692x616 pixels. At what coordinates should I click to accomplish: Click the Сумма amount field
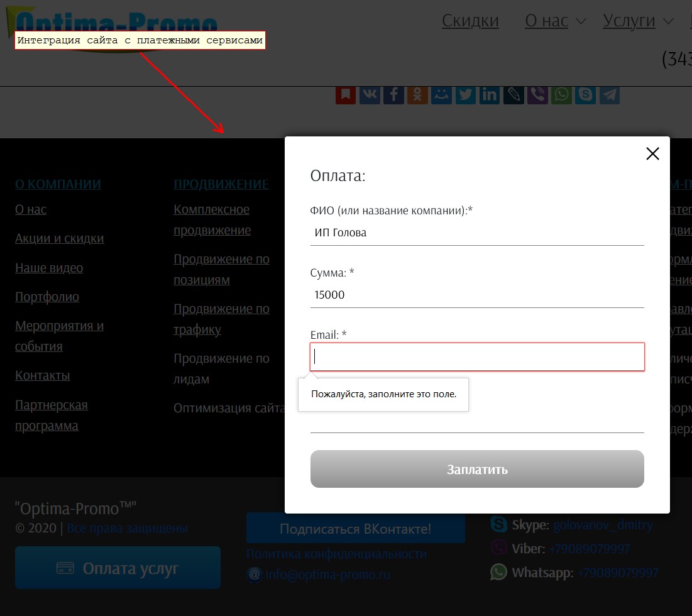[477, 295]
